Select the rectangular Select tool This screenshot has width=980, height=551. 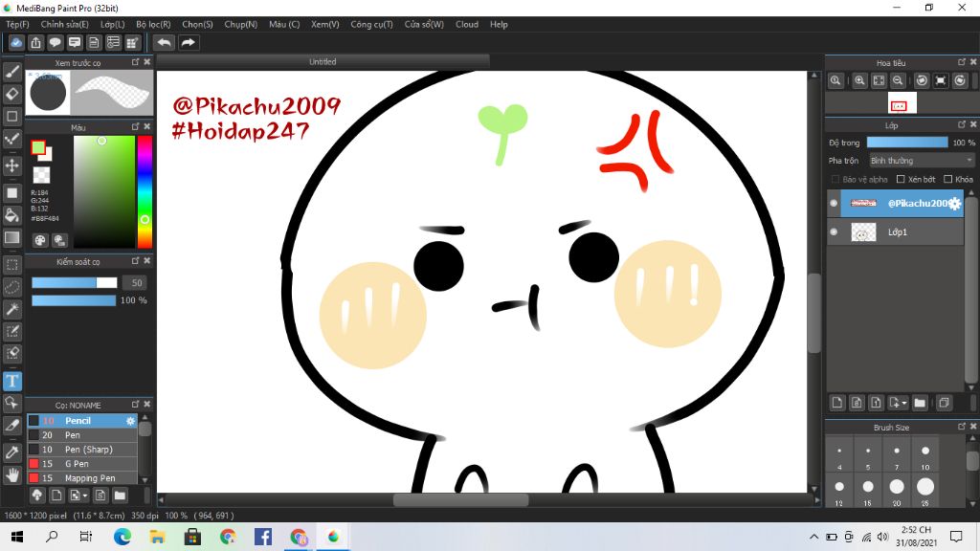tap(11, 265)
